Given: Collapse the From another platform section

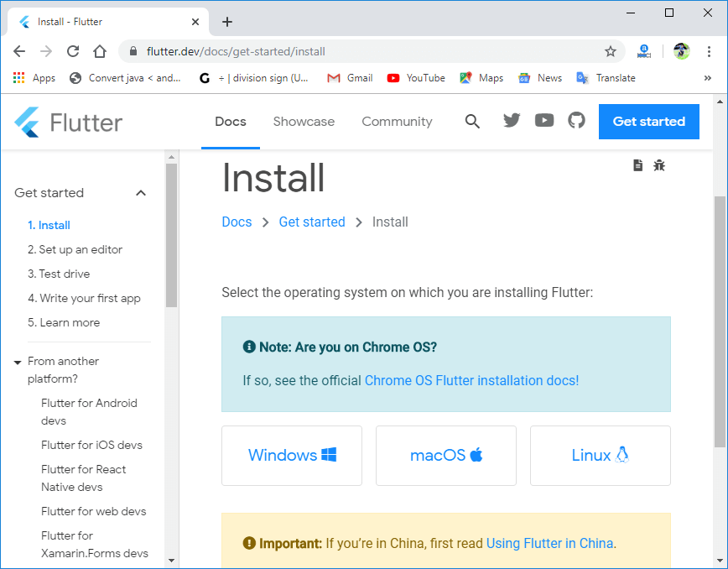Looking at the screenshot, I should click(x=18, y=362).
